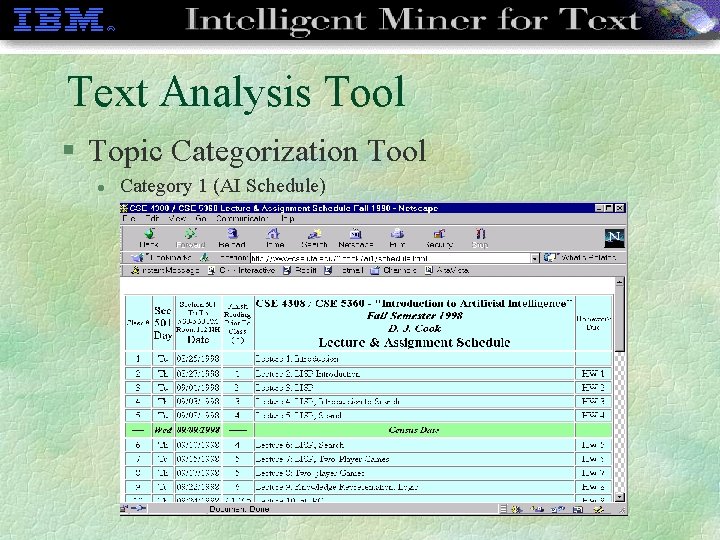Click the security lock icon in the status bar
Viewport: 720px width, 540px height.
124,509
